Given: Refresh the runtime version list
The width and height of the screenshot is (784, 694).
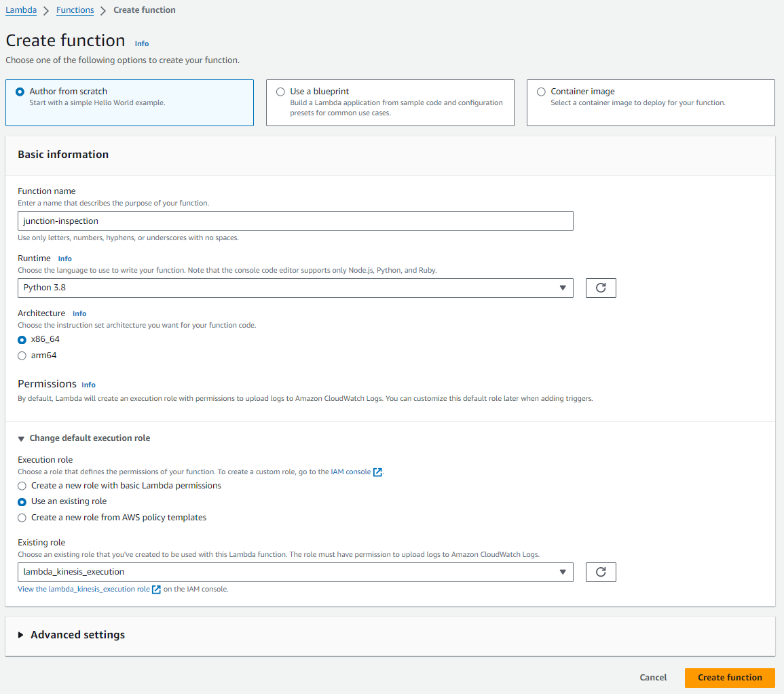Looking at the screenshot, I should point(600,288).
